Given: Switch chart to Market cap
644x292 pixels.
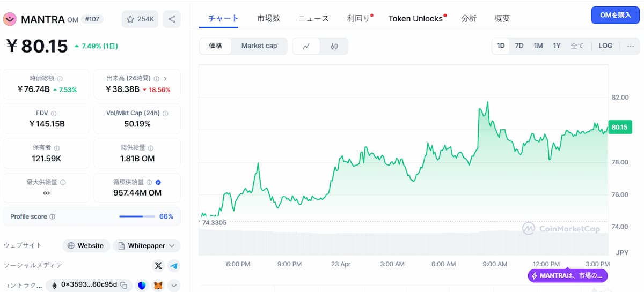Looking at the screenshot, I should pos(259,46).
